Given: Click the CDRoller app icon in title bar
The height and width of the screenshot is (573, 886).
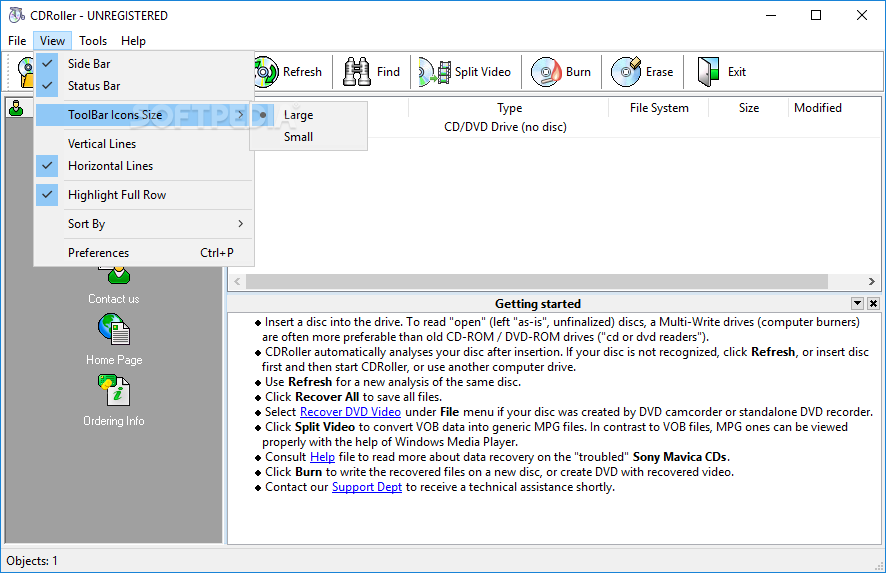Looking at the screenshot, I should point(17,15).
